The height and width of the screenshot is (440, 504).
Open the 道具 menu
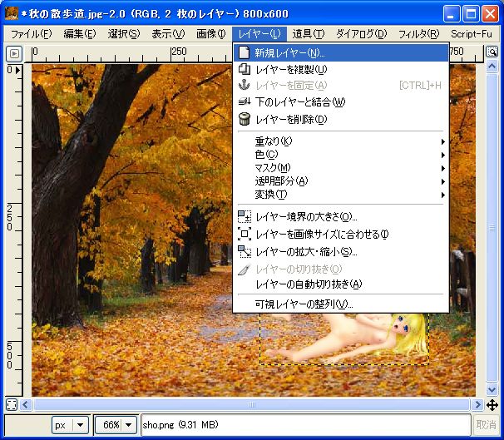[309, 34]
